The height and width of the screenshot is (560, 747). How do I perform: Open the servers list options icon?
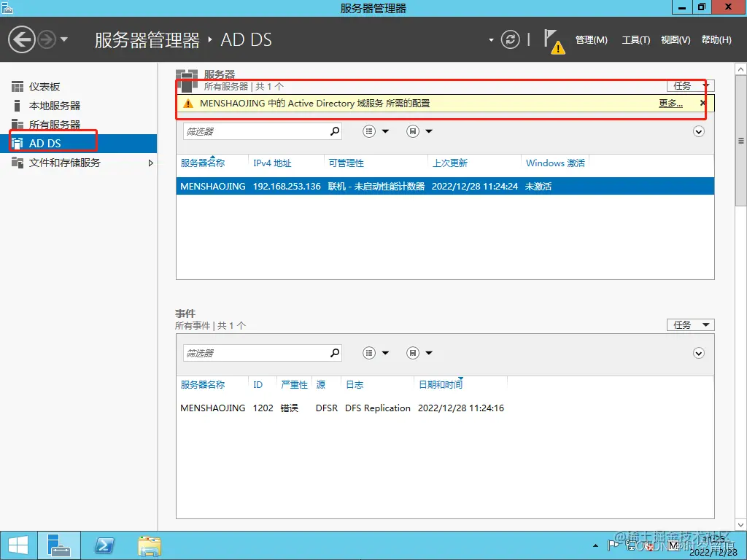tap(369, 131)
